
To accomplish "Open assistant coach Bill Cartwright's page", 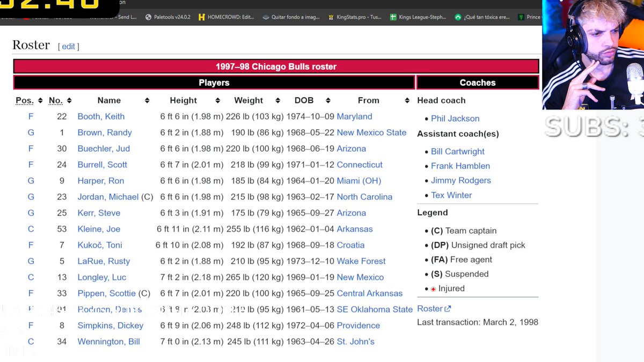I will pos(458,152).
